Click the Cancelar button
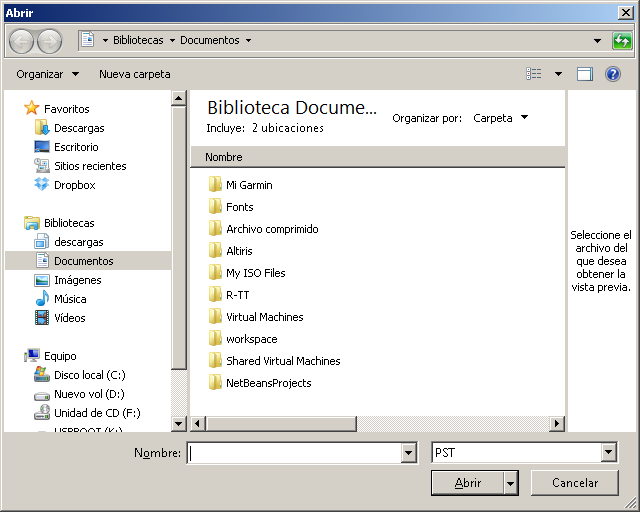Viewport: 640px width, 512px height. 575,483
